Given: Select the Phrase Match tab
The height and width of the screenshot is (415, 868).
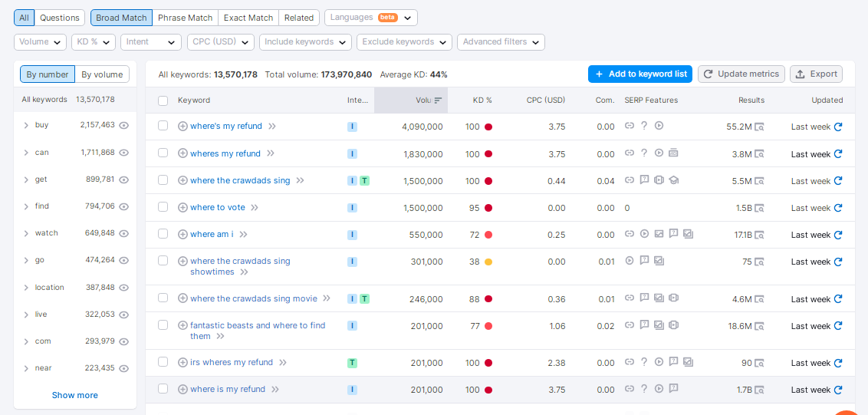Looking at the screenshot, I should coord(185,18).
